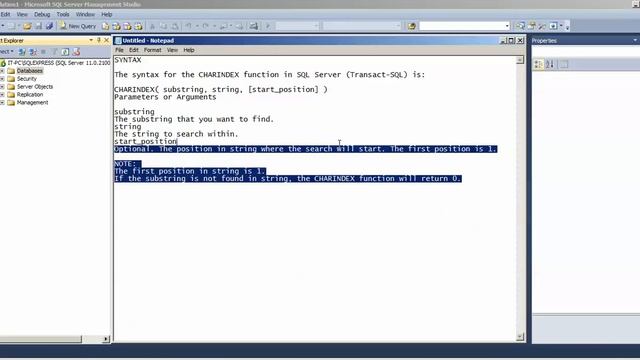Click the Paste icon in SSMS toolbar

coord(174,26)
